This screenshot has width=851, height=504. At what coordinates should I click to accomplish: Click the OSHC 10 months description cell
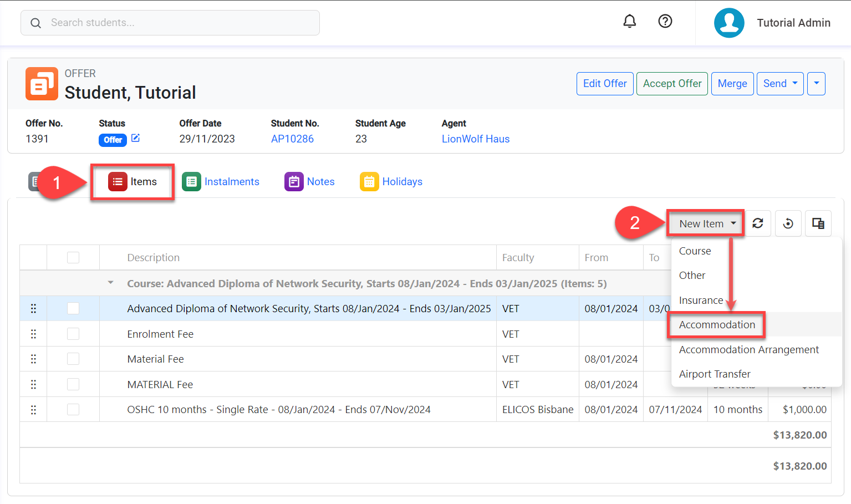298,409
